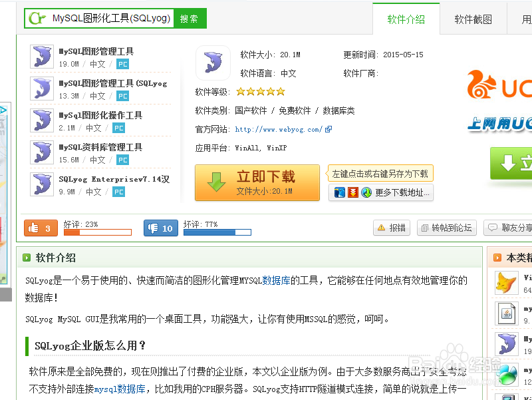This screenshot has width=532, height=400.
Task: Click PC badge on the 15.6M entry
Action: (x=122, y=160)
